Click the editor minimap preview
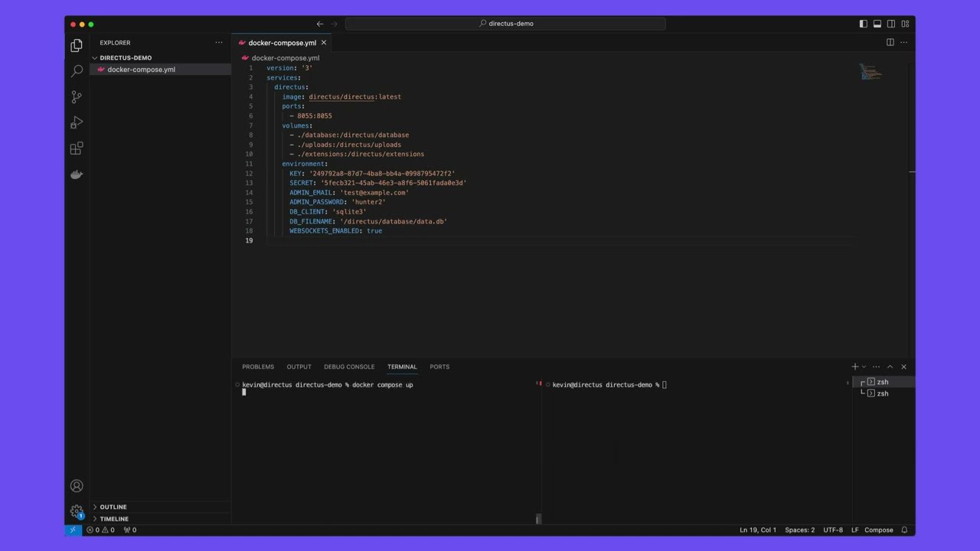The image size is (980, 551). click(871, 72)
